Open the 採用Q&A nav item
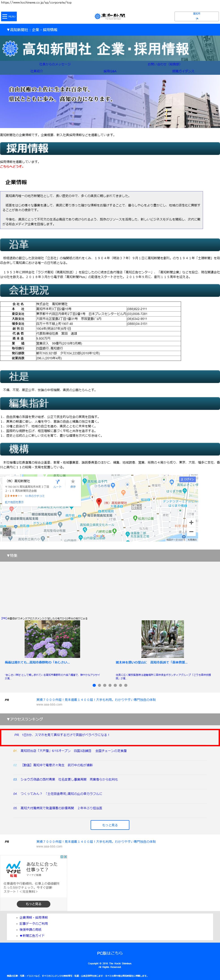Viewport: 220px width, 980px height. [110, 71]
